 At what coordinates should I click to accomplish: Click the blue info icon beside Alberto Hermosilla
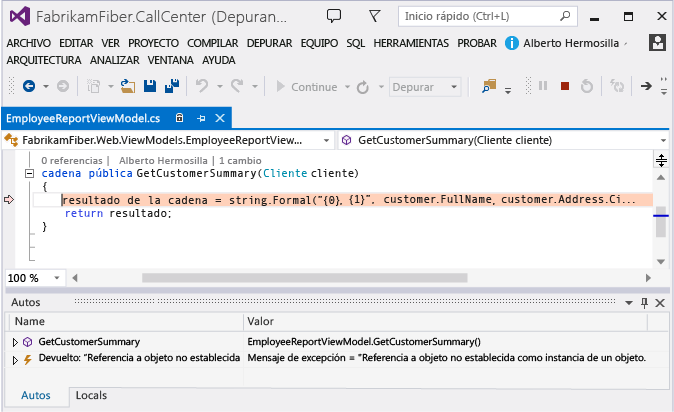pyautogui.click(x=512, y=43)
